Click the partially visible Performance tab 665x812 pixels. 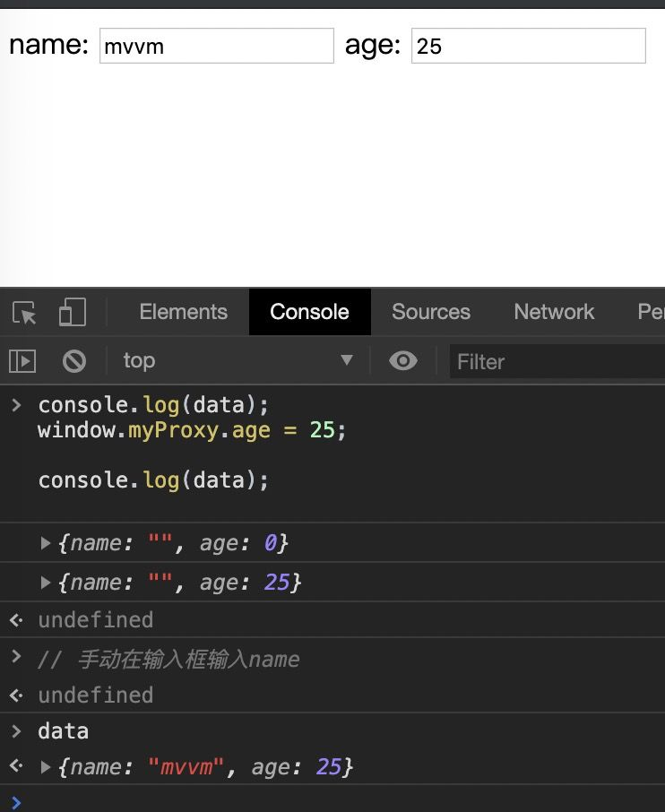pos(650,312)
